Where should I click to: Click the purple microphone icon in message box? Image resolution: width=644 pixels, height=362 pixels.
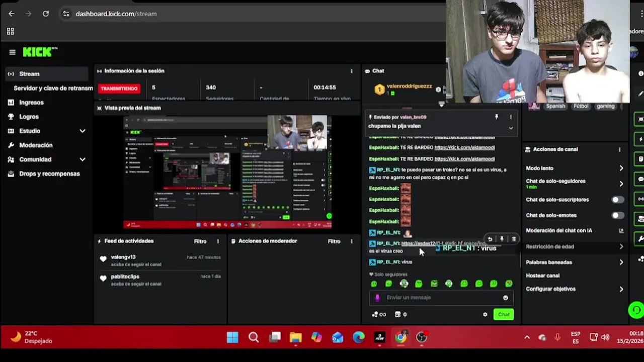377,298
